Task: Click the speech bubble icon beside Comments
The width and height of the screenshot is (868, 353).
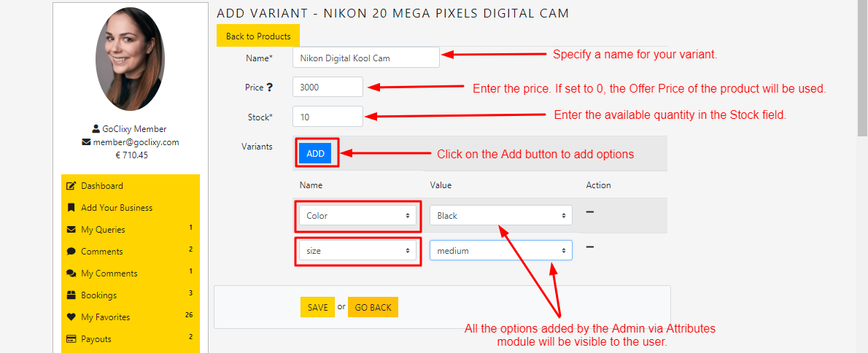Action: point(71,252)
